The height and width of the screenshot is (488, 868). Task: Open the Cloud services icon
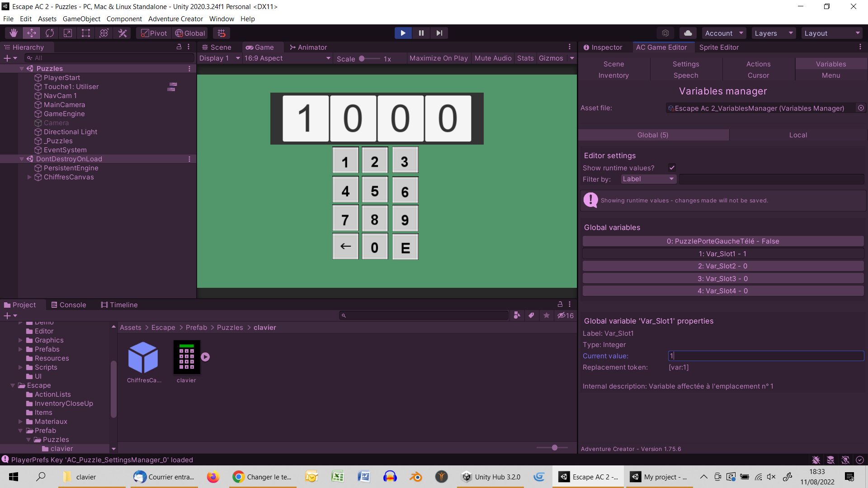point(688,33)
